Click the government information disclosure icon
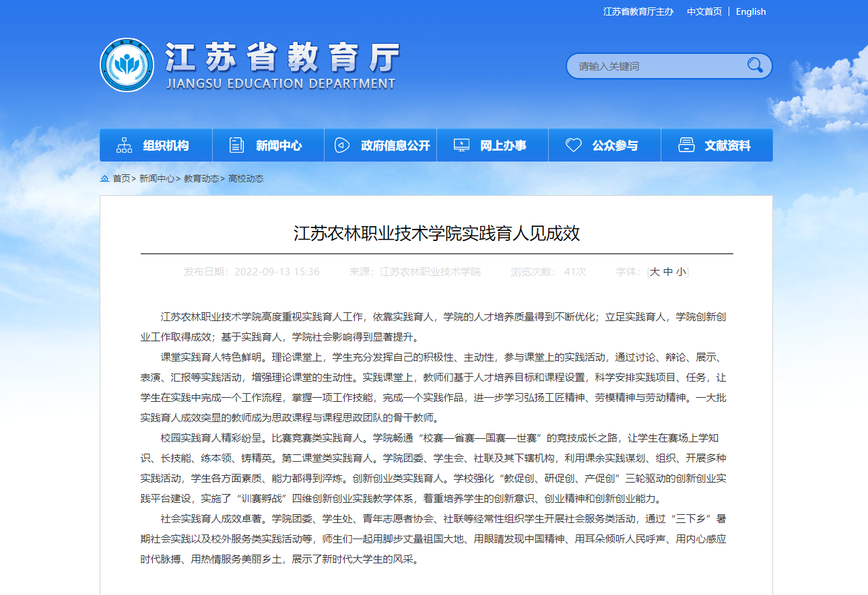868x595 pixels. tap(342, 145)
